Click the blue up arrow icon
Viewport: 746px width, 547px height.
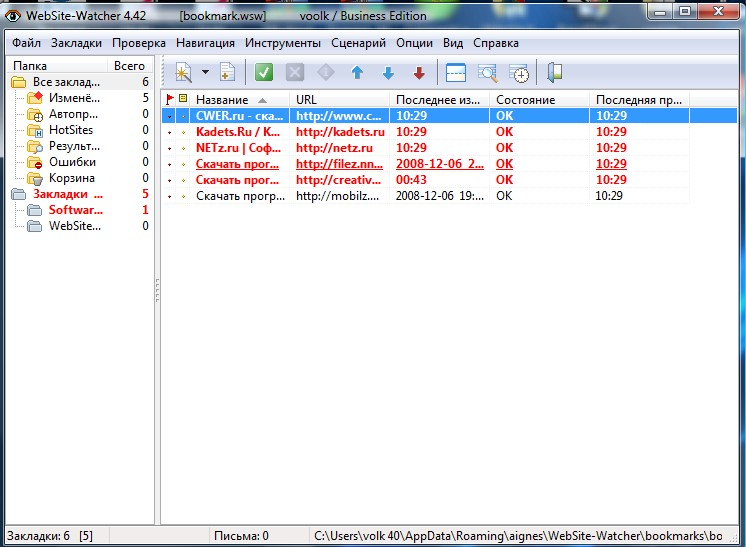pyautogui.click(x=357, y=73)
